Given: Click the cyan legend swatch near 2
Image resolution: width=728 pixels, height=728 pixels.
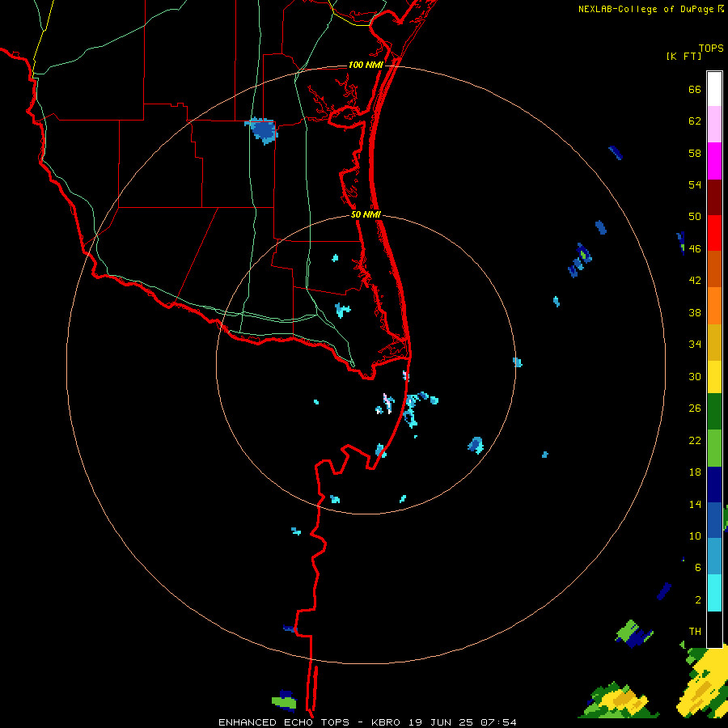Looking at the screenshot, I should click(x=714, y=593).
